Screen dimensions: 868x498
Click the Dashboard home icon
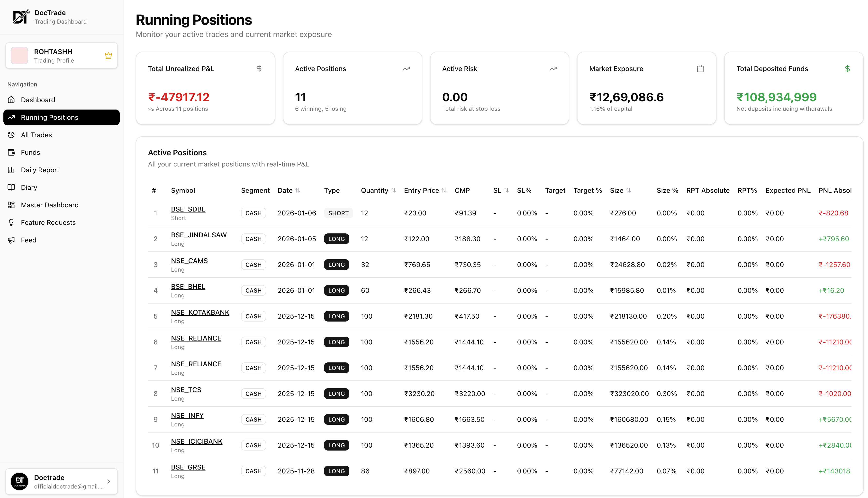point(11,100)
